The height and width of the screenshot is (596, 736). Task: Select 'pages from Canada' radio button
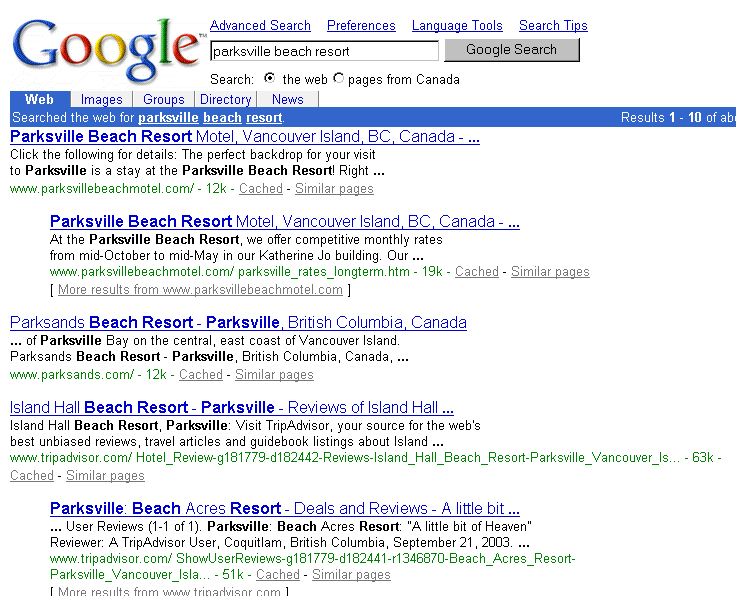click(338, 78)
